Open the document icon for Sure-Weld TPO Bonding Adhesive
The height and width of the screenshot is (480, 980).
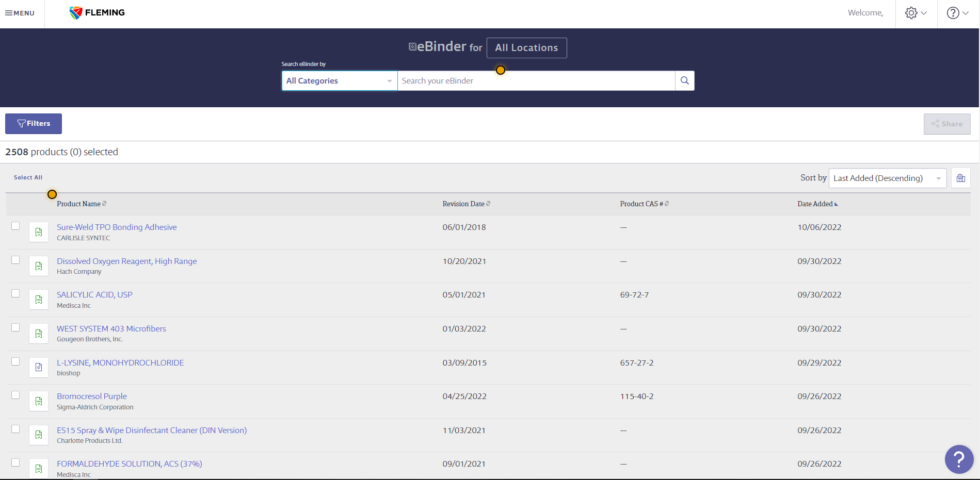[39, 232]
